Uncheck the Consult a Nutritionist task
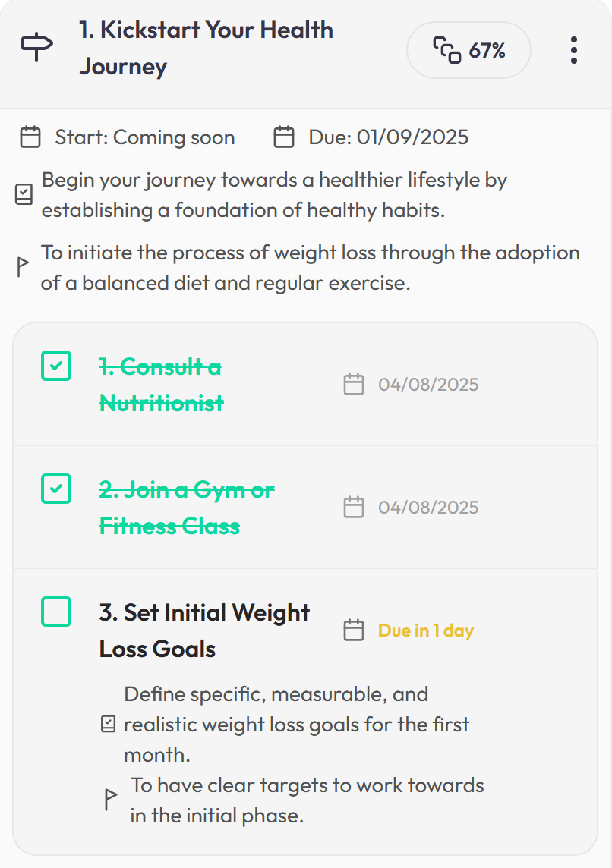The width and height of the screenshot is (612, 868). (x=56, y=366)
